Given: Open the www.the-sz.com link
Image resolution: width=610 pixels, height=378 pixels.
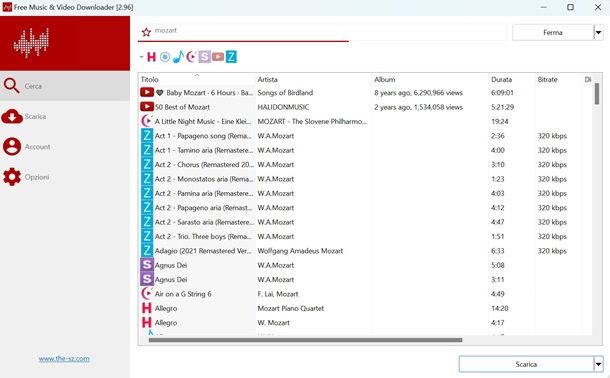Looking at the screenshot, I should (64, 359).
